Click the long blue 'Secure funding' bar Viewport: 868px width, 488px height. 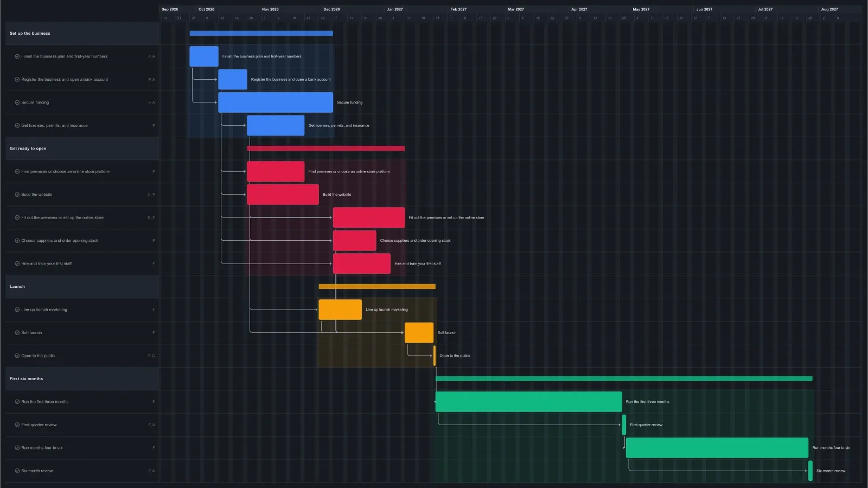click(x=276, y=102)
